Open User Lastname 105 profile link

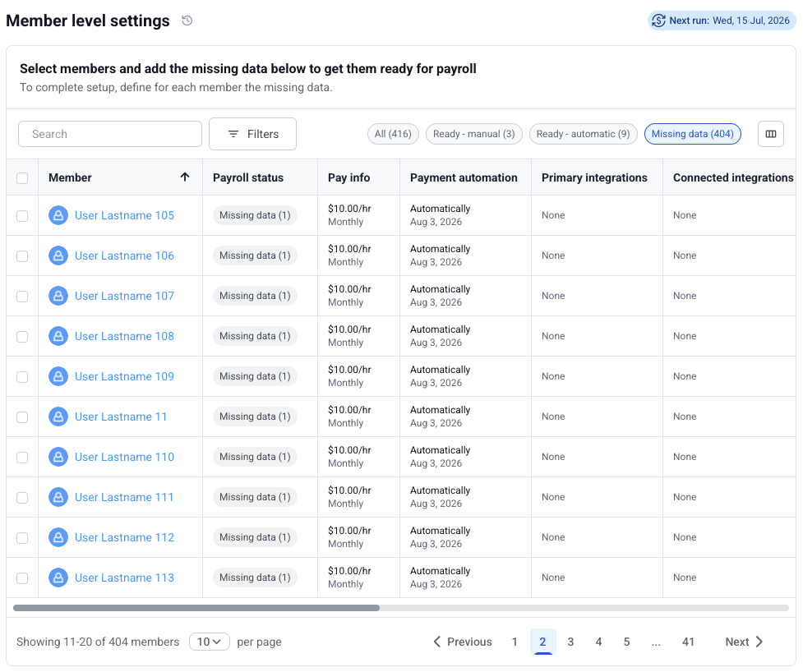click(x=124, y=215)
